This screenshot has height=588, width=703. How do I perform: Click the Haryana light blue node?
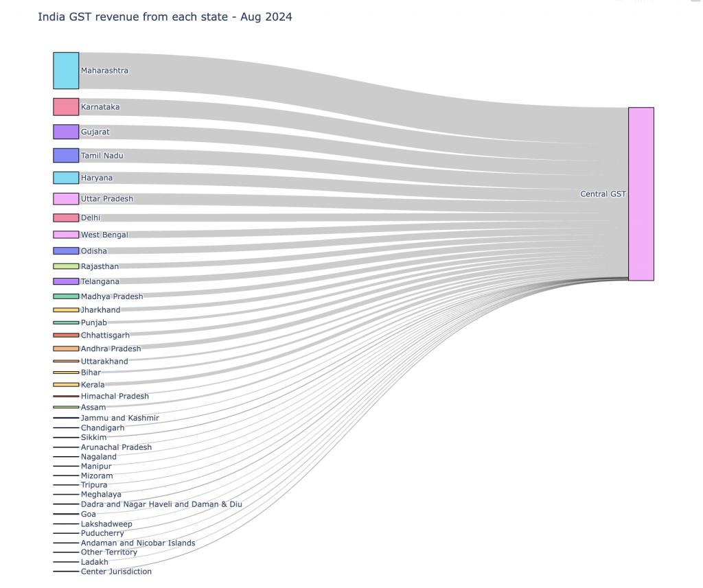coord(66,178)
